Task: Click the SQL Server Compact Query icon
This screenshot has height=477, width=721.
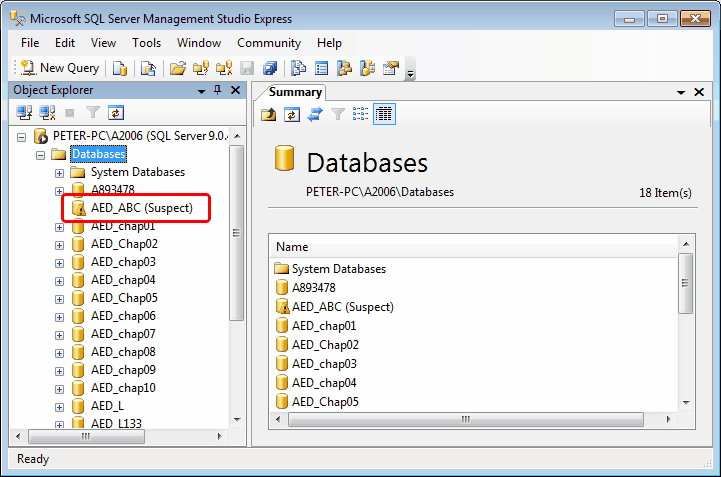Action: (x=148, y=69)
